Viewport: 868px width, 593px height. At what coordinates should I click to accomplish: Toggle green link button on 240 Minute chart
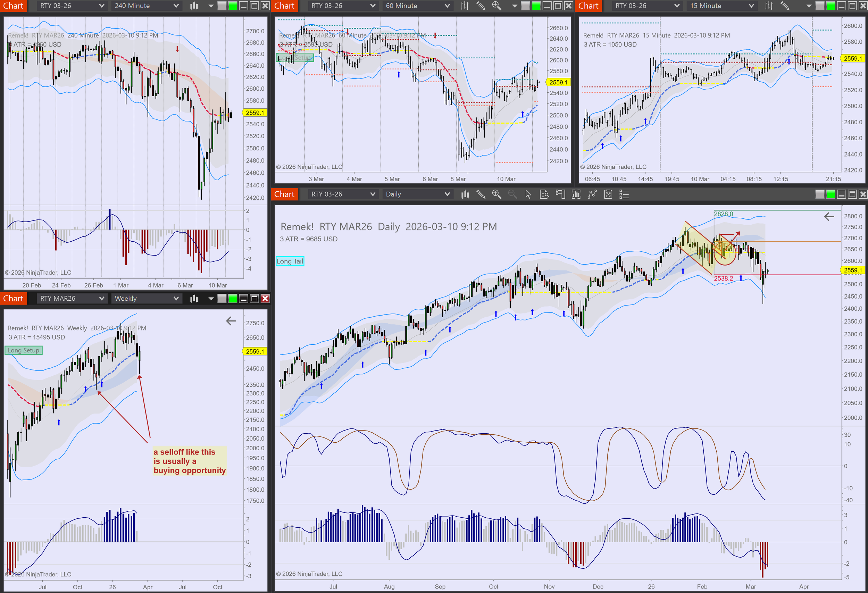(233, 6)
